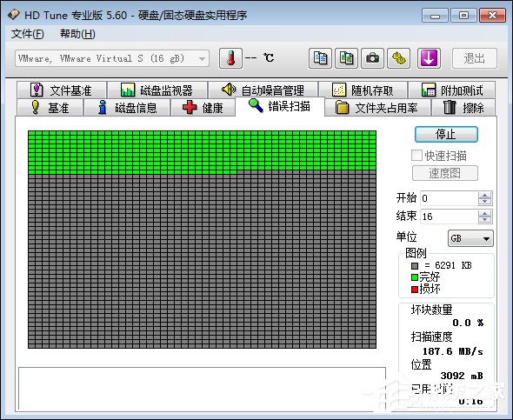The image size is (513, 420).
Task: Open the 自动噪音管理 tab
Action: [x=263, y=90]
